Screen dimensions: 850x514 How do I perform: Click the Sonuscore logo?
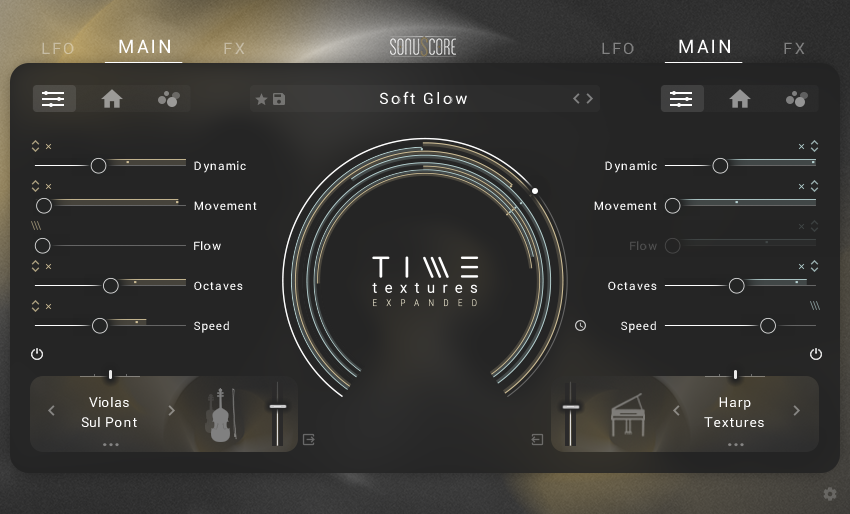point(423,47)
